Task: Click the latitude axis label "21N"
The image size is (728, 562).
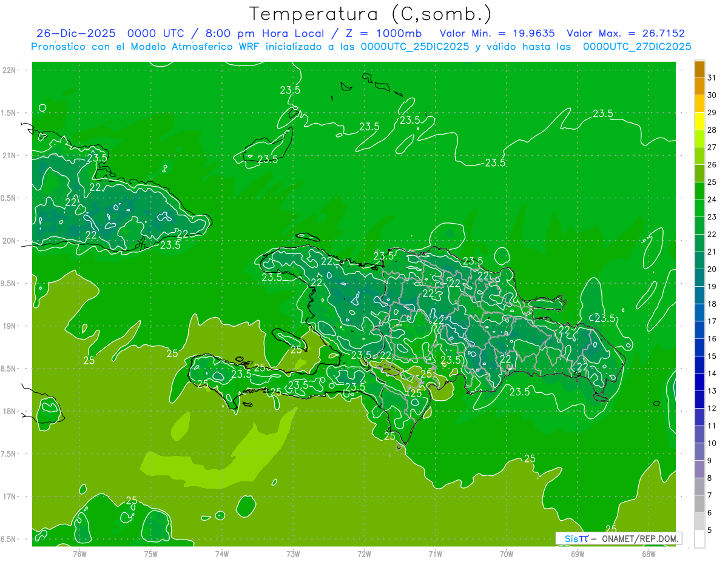Action: pos(10,155)
